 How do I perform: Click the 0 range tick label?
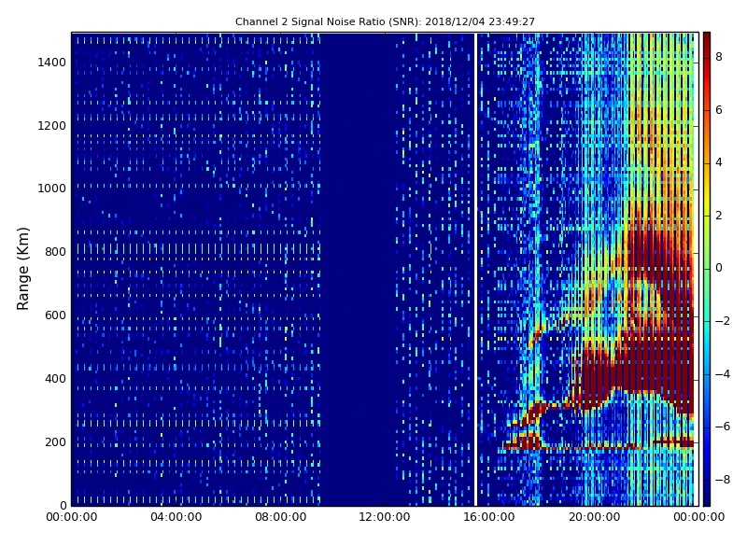[63, 505]
